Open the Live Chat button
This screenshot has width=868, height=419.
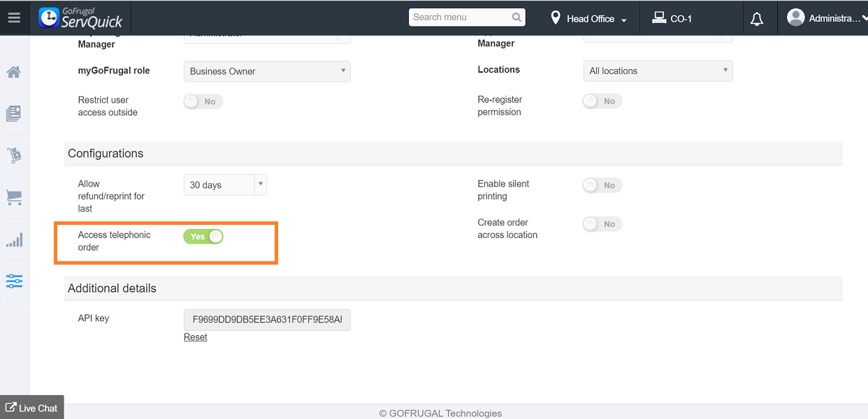click(31, 408)
